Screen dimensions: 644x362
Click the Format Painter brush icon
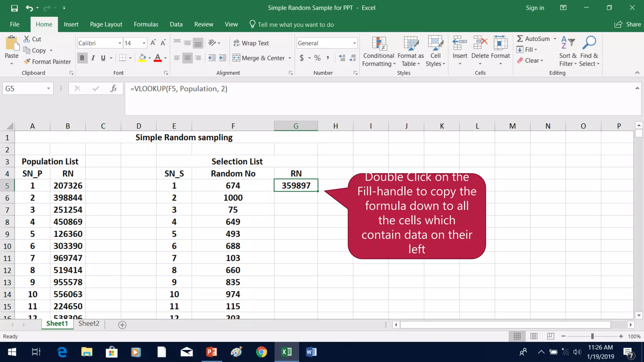tap(27, 62)
